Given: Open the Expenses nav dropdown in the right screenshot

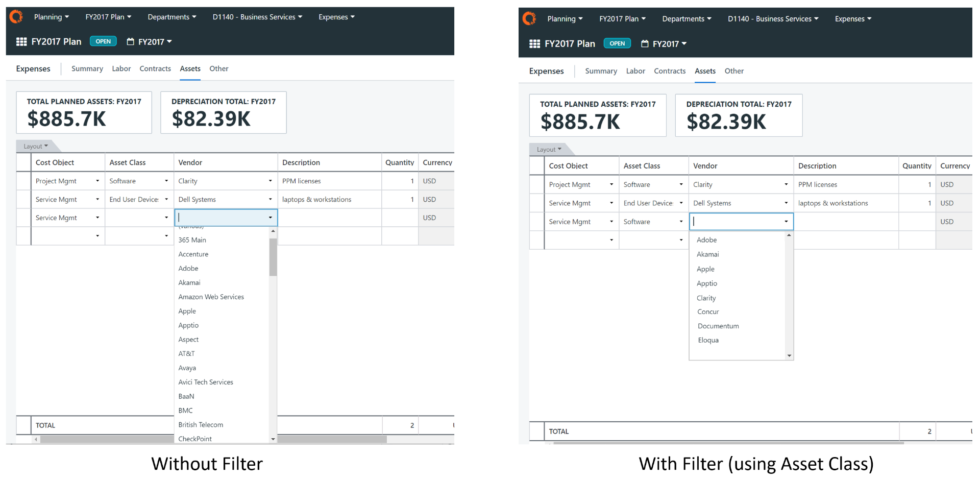Looking at the screenshot, I should click(x=853, y=19).
